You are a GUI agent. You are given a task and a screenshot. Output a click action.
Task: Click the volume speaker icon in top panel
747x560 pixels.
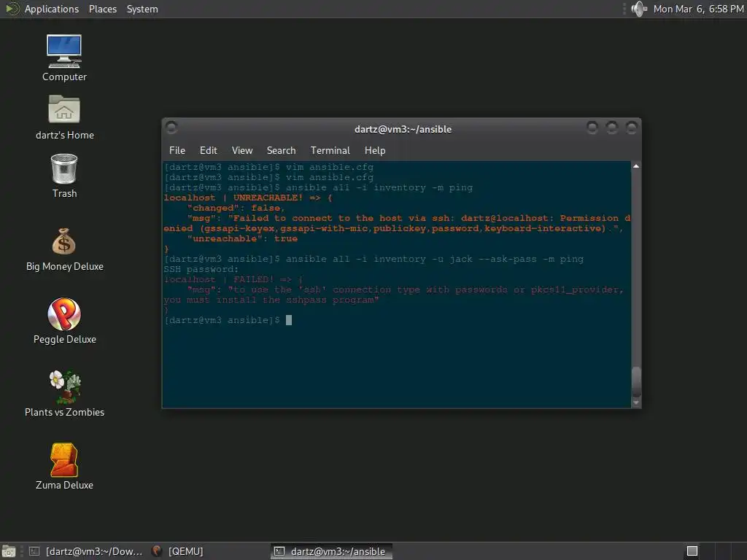638,9
